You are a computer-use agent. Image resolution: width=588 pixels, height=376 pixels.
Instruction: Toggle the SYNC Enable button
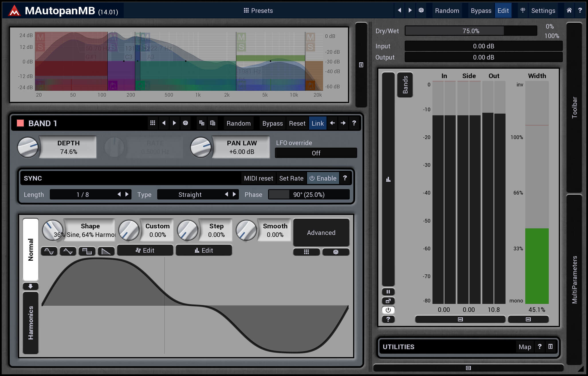323,178
